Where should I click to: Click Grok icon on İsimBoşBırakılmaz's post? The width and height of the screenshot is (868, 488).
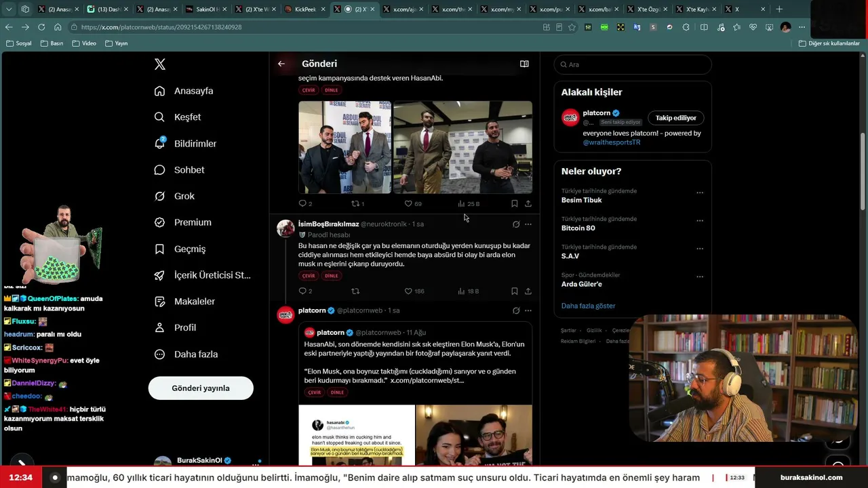coord(516,224)
